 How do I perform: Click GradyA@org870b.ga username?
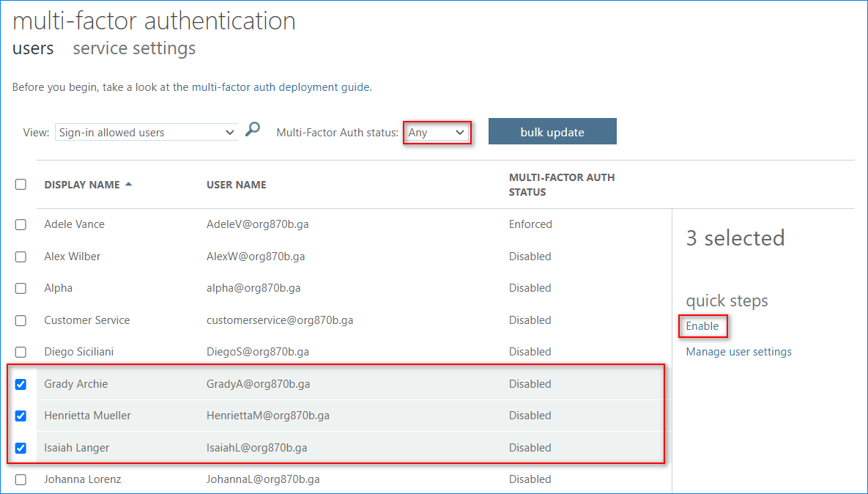258,384
